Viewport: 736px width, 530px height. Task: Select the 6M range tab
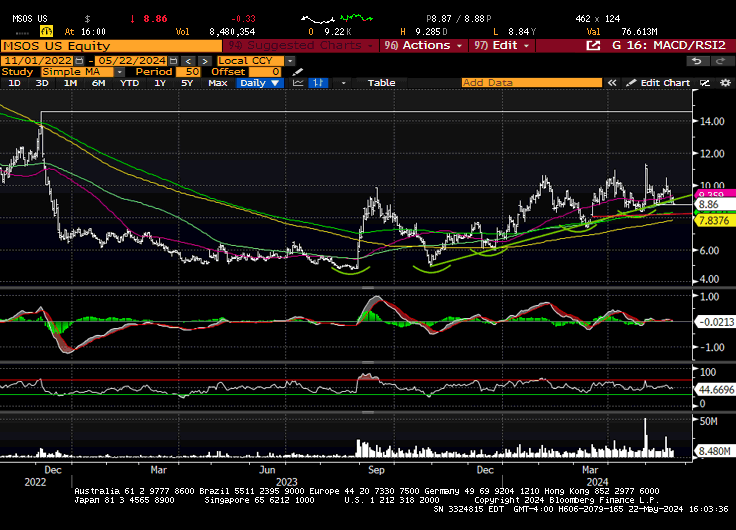click(99, 83)
